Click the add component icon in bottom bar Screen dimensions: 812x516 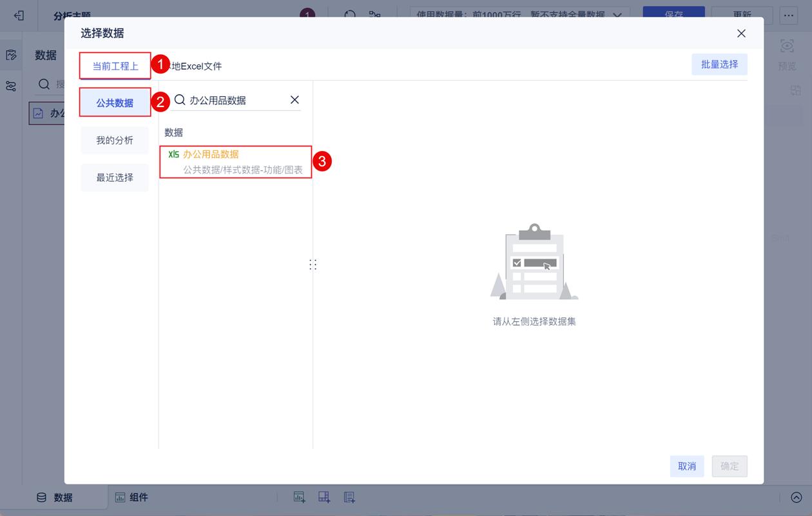[299, 497]
